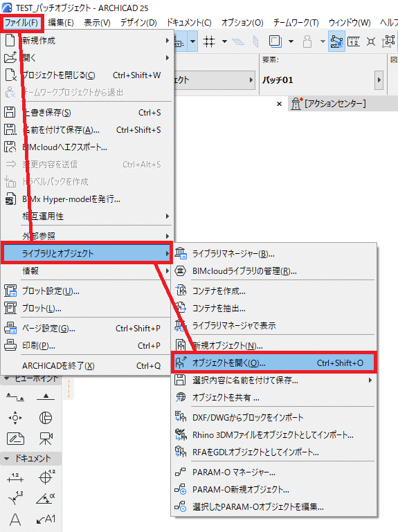Expand the 外部参照 submenu

coord(87,236)
